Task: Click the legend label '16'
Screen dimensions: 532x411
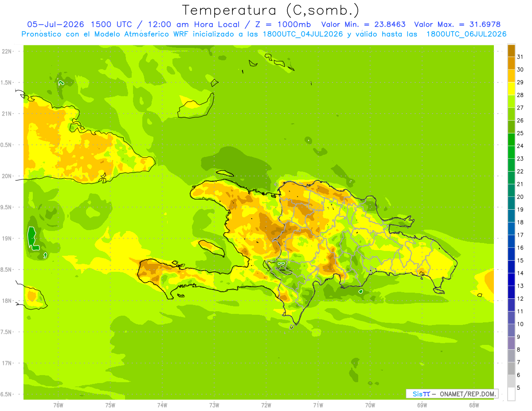Action: 520,247
